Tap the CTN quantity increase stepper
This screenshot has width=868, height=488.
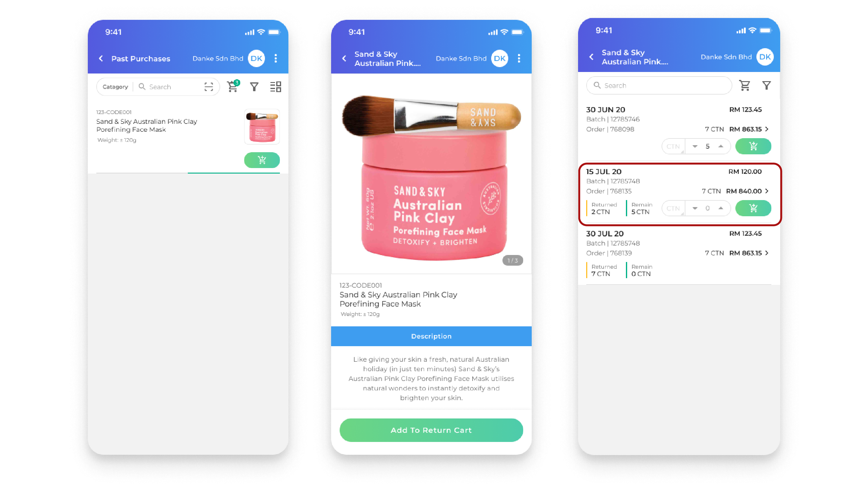(721, 208)
